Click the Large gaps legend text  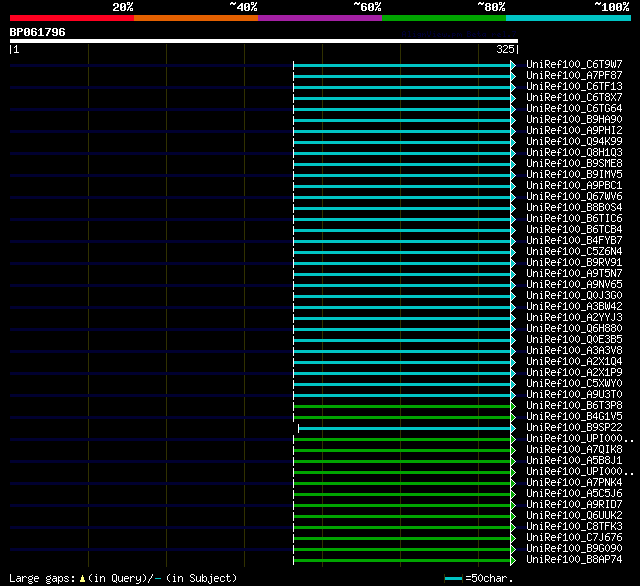tap(123, 578)
